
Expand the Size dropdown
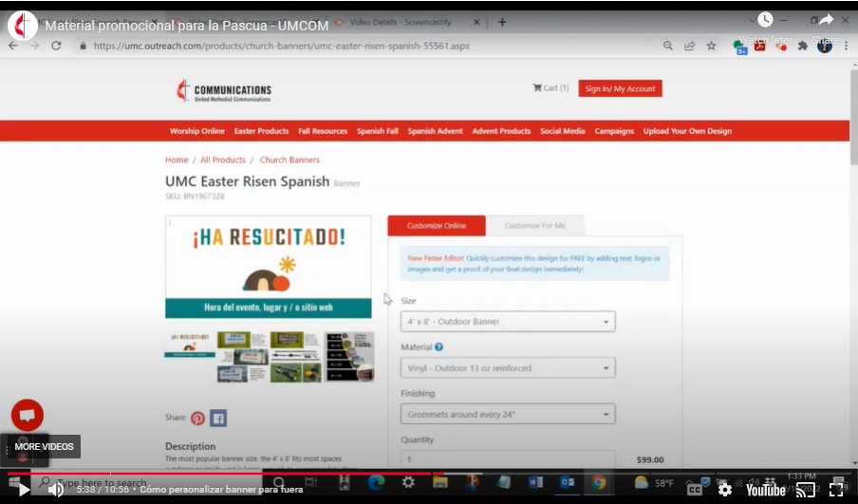(x=508, y=322)
